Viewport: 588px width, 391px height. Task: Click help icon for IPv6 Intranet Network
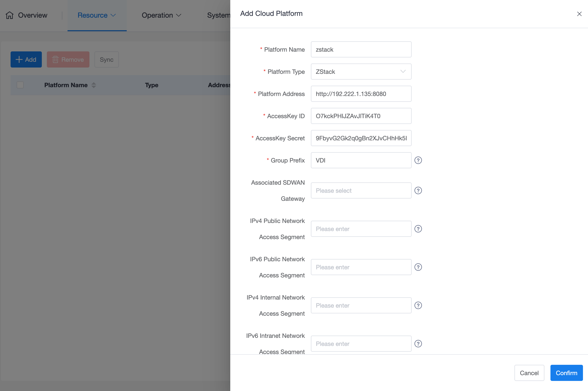pos(418,344)
